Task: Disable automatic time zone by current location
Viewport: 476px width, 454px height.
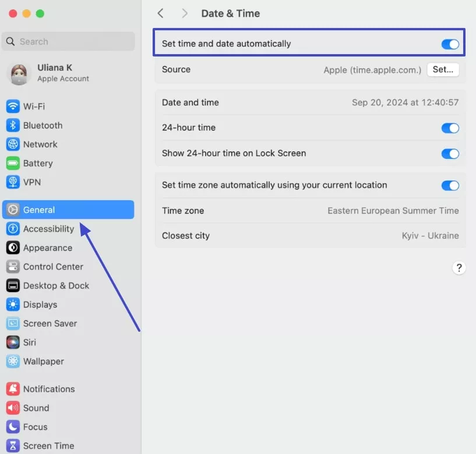Action: tap(450, 186)
